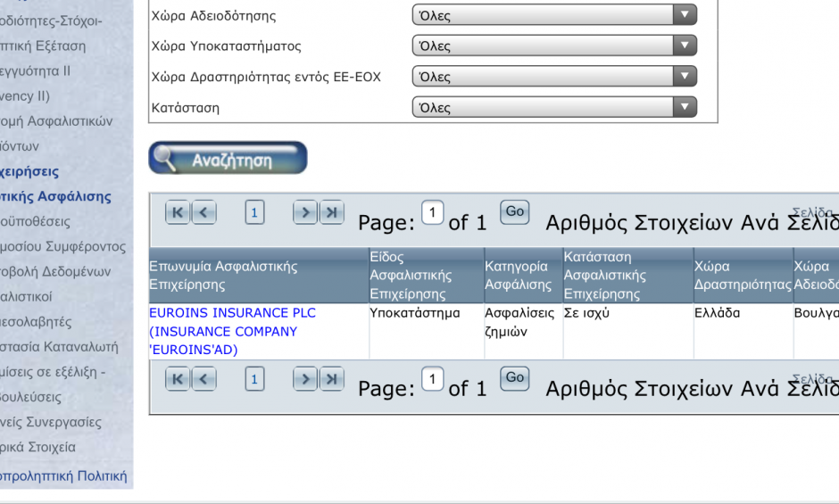Screen dimensions: 839x504
Task: Select page 1 in bottom pager
Action: coord(254,379)
